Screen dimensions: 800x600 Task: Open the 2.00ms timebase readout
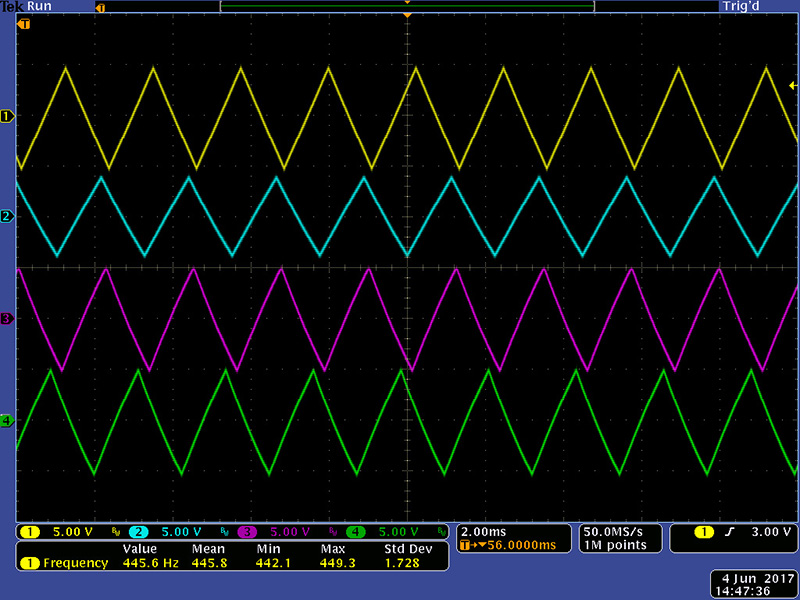482,531
